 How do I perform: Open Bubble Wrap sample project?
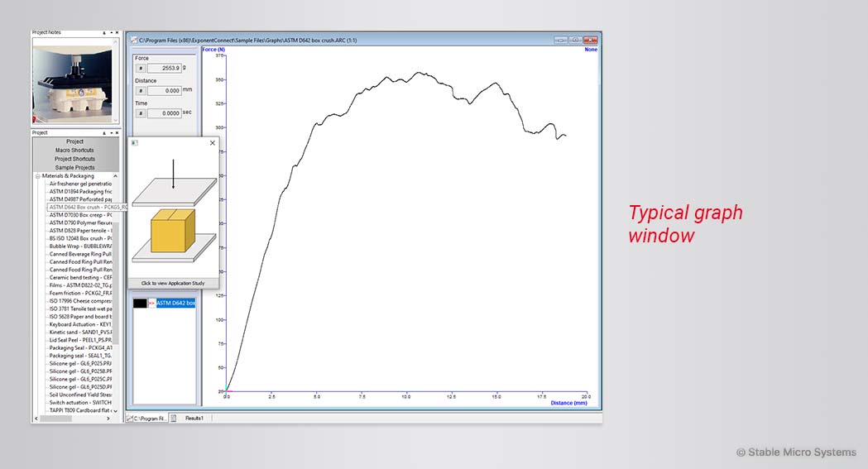pos(80,246)
